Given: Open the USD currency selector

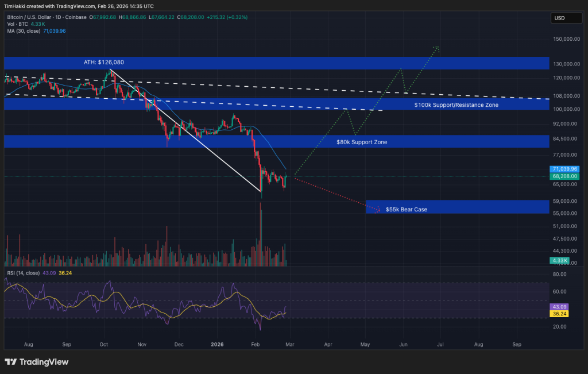Looking at the screenshot, I should coord(566,18).
